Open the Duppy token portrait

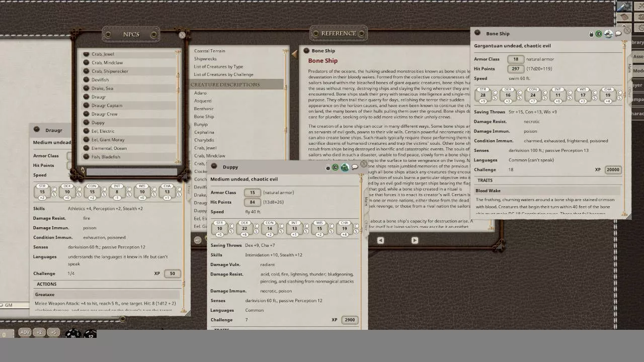point(345,167)
